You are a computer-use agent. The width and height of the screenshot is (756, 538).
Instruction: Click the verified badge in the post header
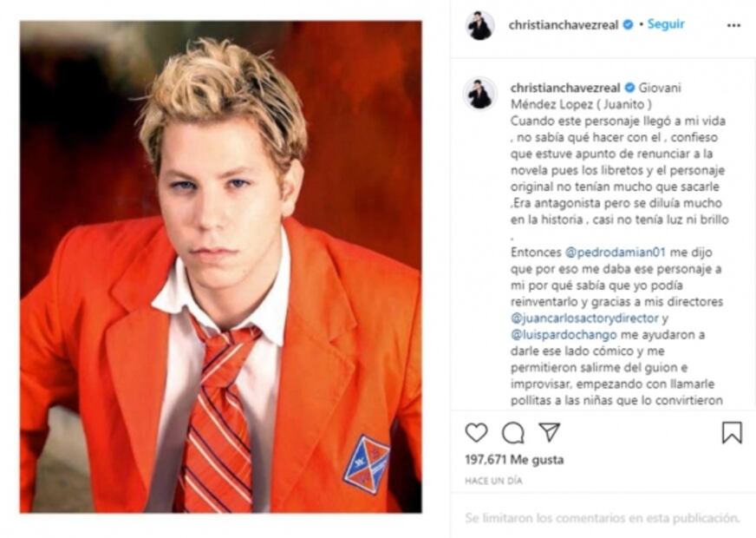click(628, 24)
